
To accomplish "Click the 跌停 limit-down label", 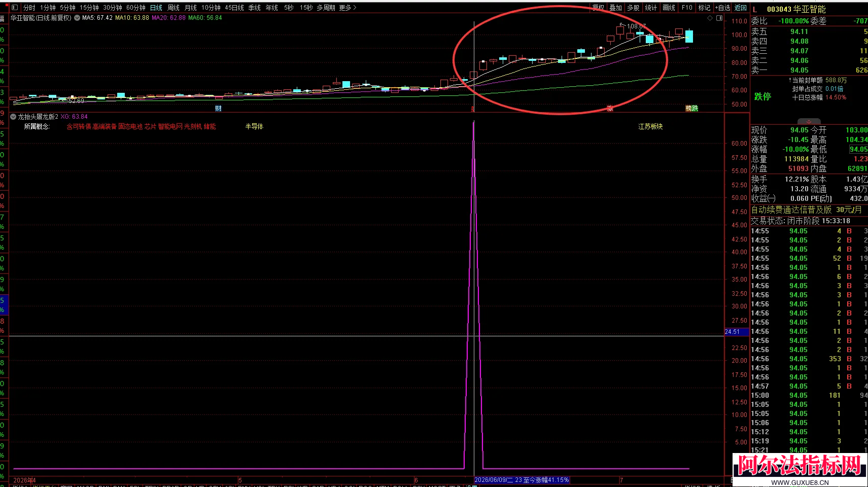I will [x=762, y=96].
